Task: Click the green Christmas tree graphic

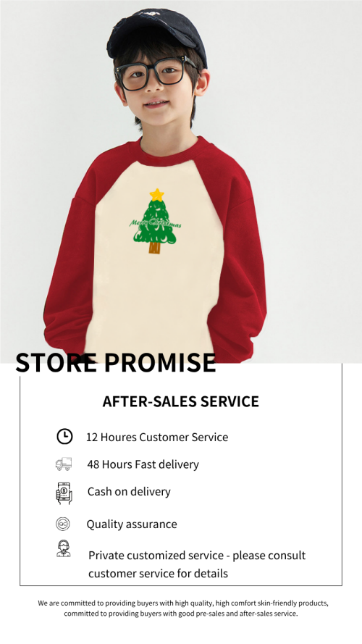Action: (156, 220)
